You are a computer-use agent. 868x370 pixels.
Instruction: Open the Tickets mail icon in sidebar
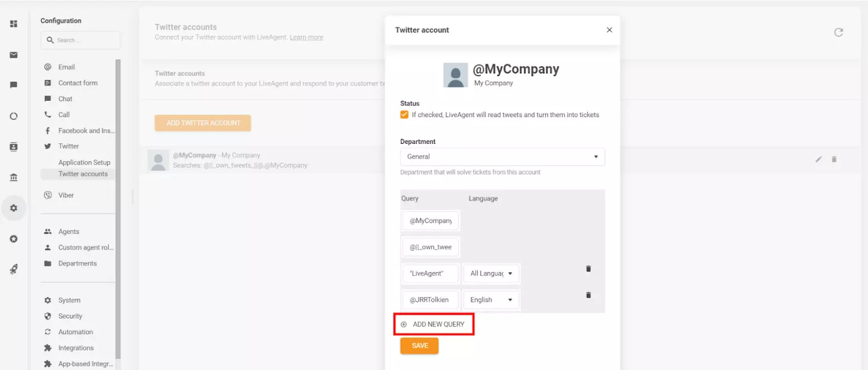click(x=14, y=55)
